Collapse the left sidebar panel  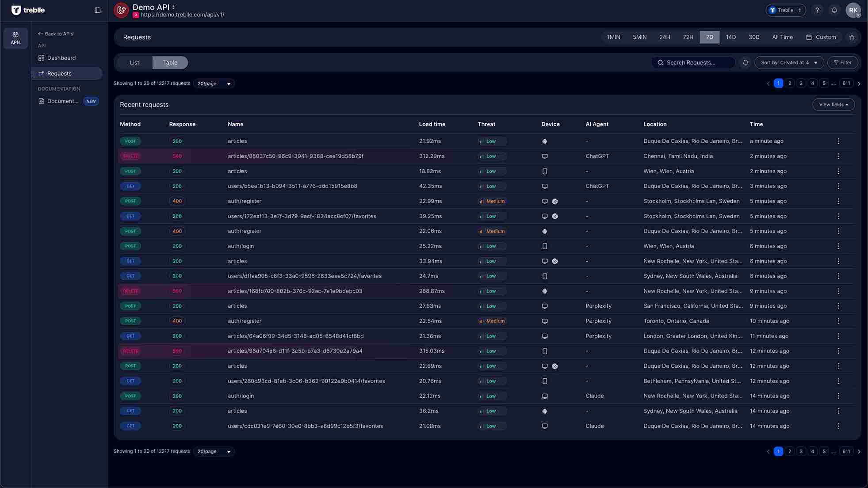click(97, 10)
